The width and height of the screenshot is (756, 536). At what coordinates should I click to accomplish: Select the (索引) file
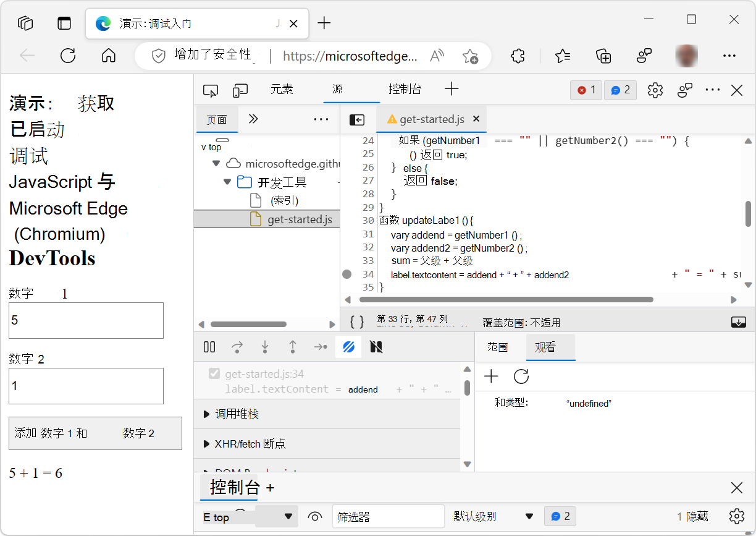click(284, 200)
